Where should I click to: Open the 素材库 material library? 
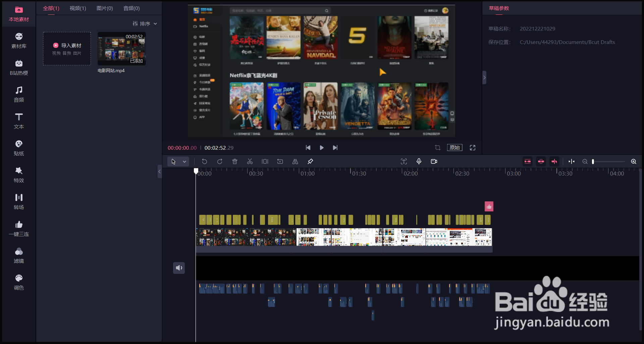click(19, 41)
